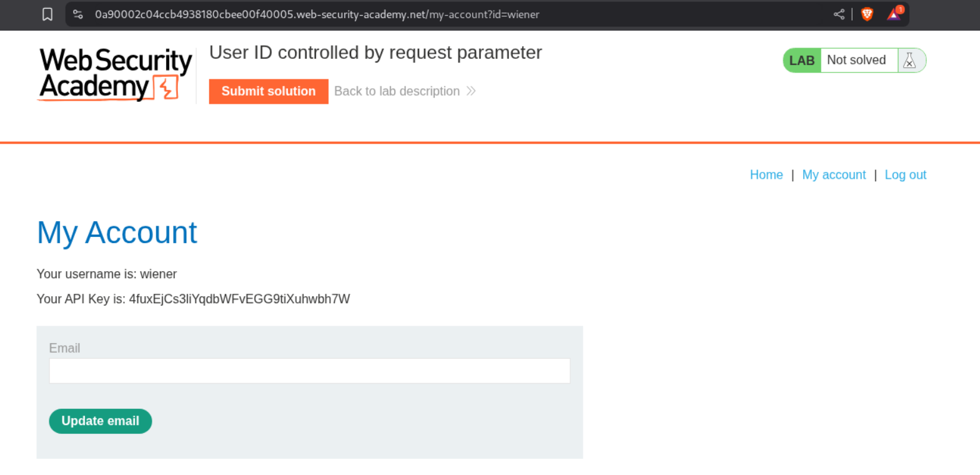980x475 pixels.
Task: Open the My account navigation link
Action: [833, 175]
